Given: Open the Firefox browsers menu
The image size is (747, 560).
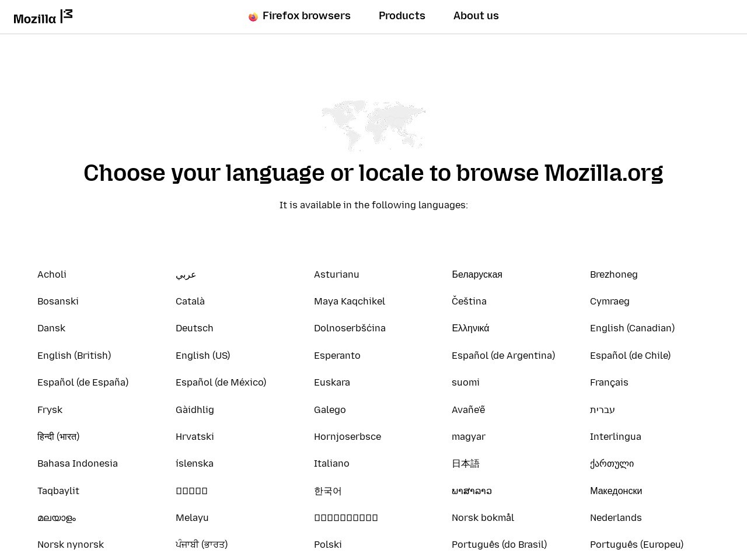Looking at the screenshot, I should tap(299, 16).
